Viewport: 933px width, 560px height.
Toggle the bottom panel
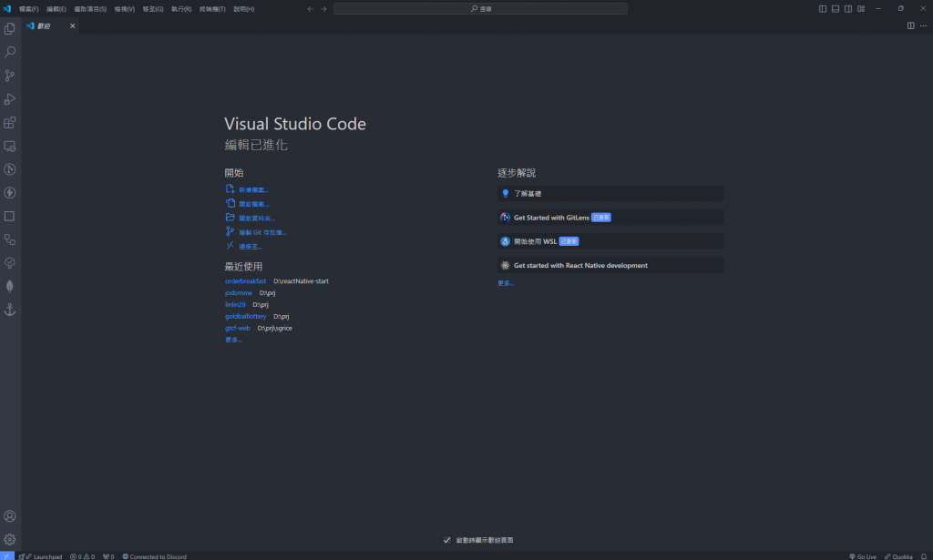pyautogui.click(x=836, y=9)
